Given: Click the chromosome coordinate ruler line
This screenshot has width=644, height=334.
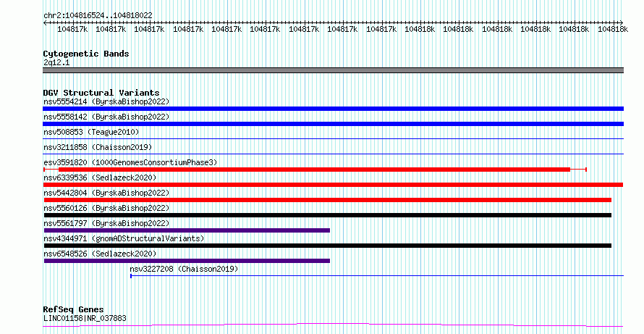Looking at the screenshot, I should (333, 22).
